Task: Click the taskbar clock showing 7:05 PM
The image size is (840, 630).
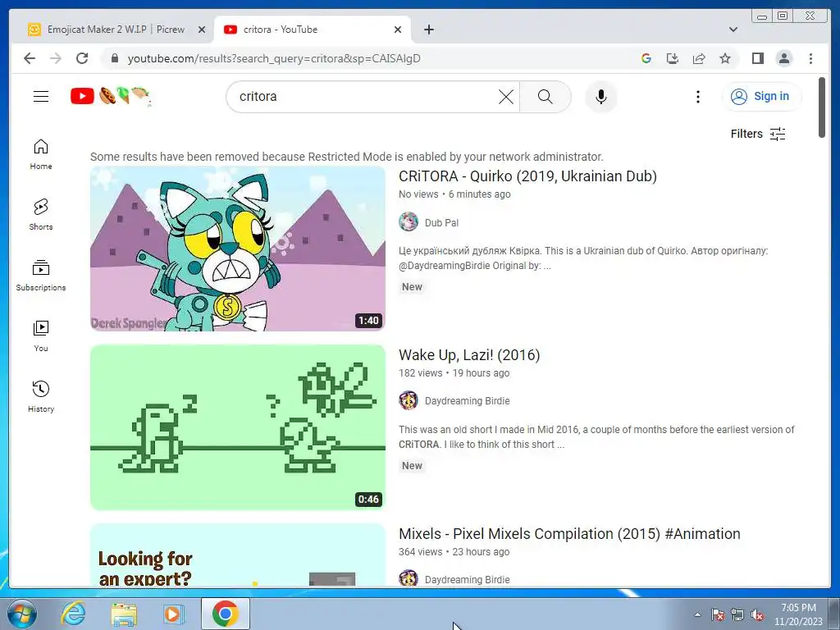Action: coord(798,614)
